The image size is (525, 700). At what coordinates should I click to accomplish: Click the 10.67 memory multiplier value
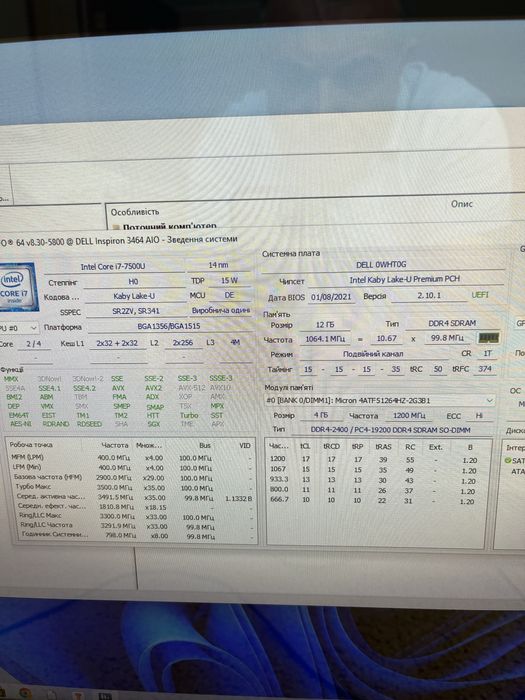[x=387, y=338]
